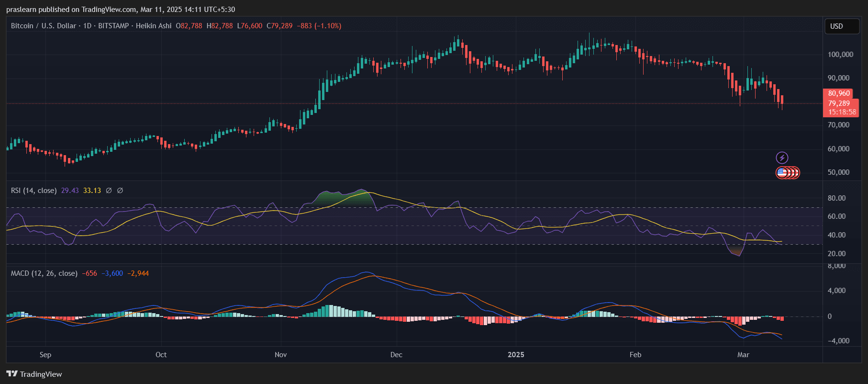The height and width of the screenshot is (384, 868).
Task: Click the yellow RSI value 33.13
Action: point(92,191)
